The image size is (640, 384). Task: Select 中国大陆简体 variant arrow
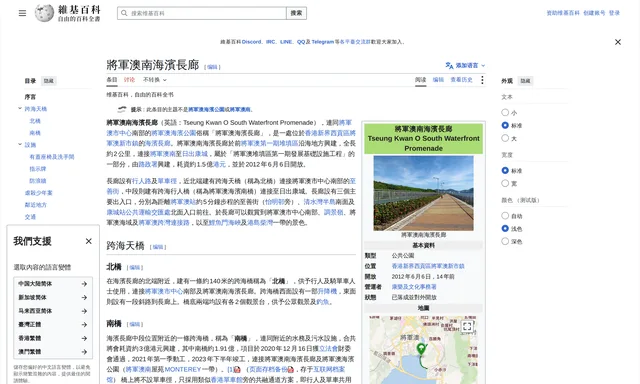coord(84,284)
